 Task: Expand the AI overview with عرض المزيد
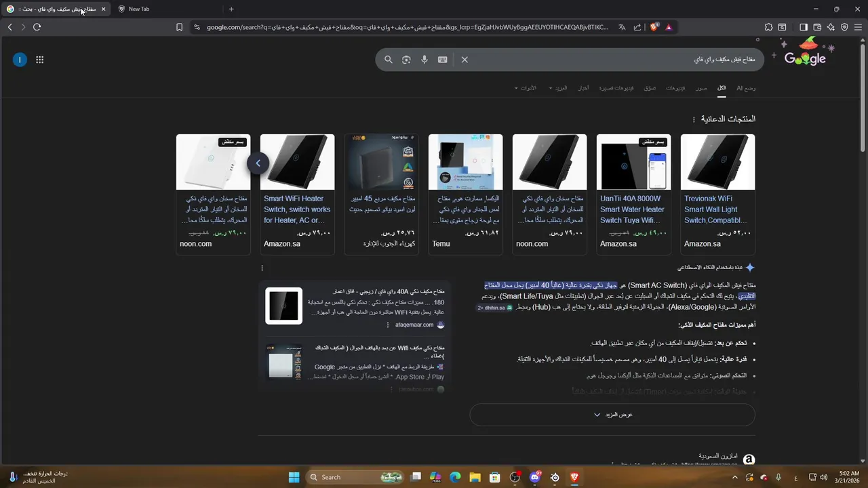(612, 415)
